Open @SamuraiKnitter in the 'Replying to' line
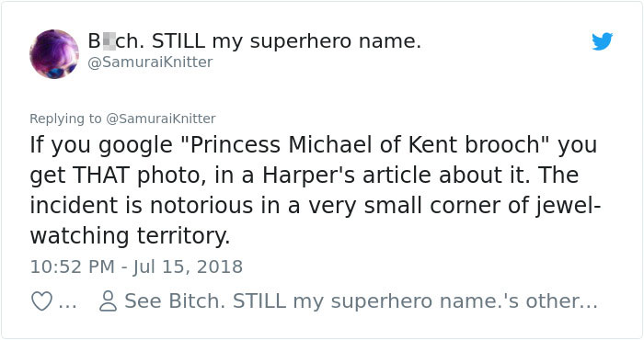The height and width of the screenshot is (340, 644). pos(161,119)
